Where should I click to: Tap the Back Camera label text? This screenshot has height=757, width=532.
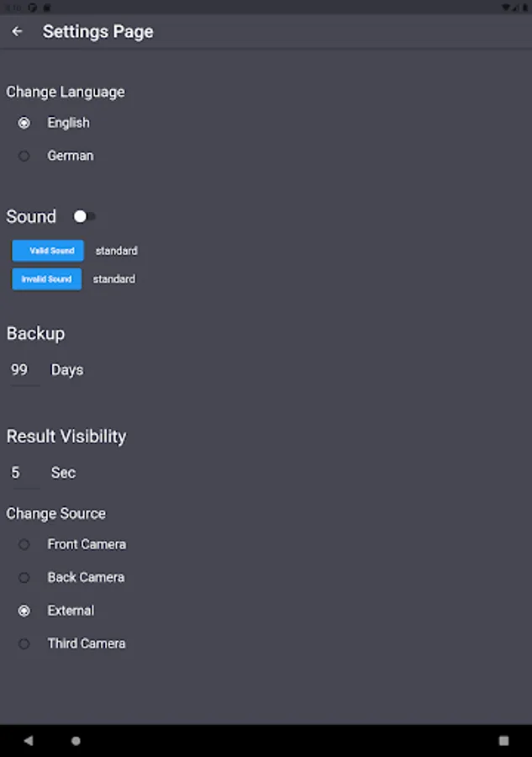(86, 578)
